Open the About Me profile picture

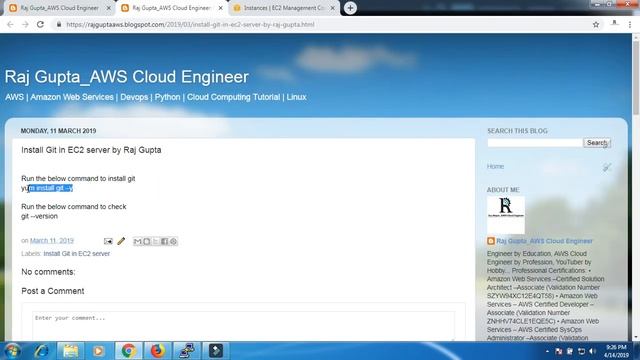pyautogui.click(x=506, y=215)
